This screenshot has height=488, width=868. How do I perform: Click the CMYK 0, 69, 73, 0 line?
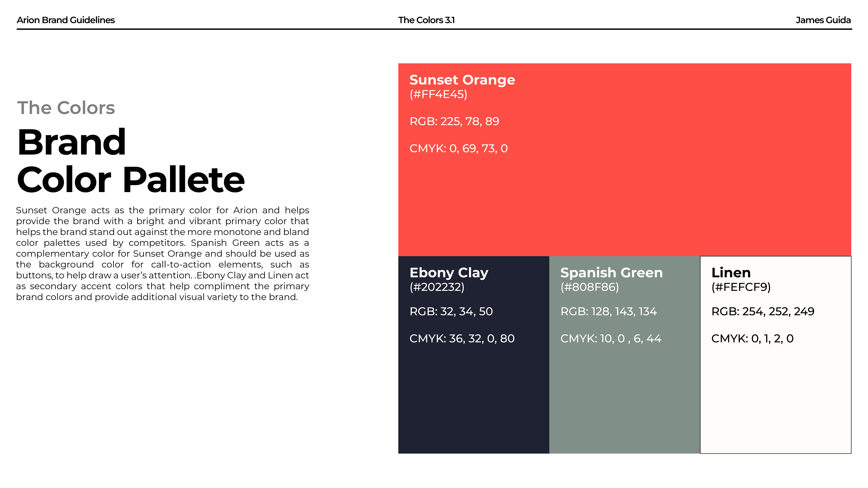coord(458,148)
